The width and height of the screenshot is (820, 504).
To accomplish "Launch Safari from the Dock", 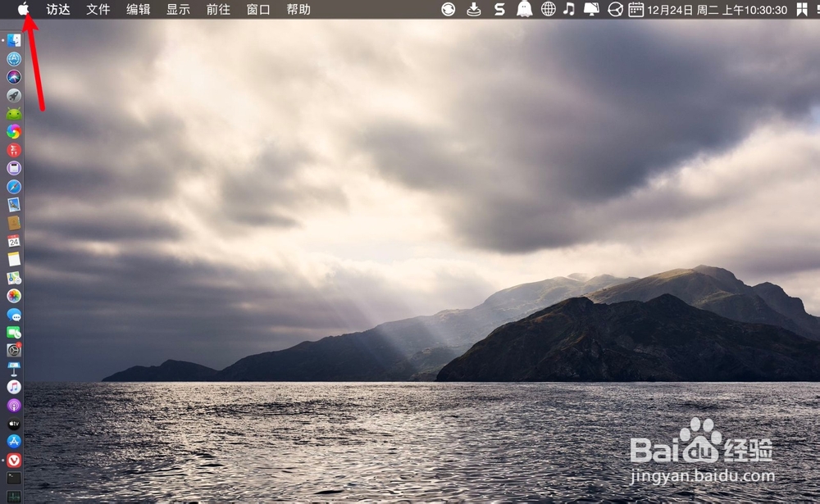I will point(14,186).
